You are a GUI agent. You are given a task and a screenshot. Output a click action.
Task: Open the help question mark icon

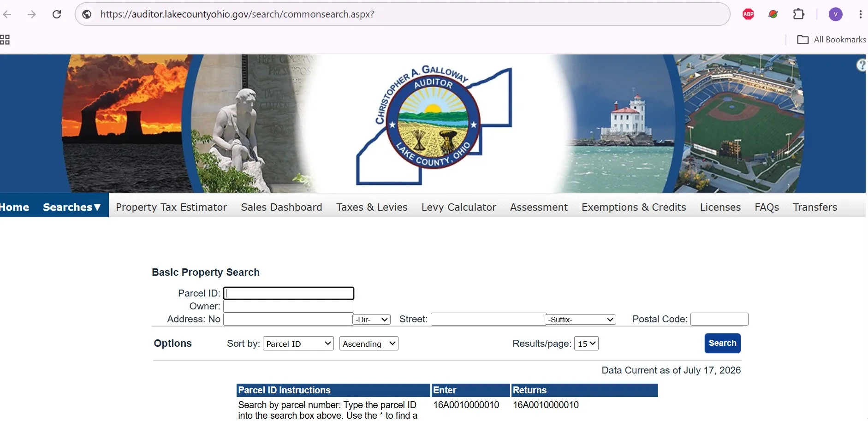pyautogui.click(x=862, y=65)
